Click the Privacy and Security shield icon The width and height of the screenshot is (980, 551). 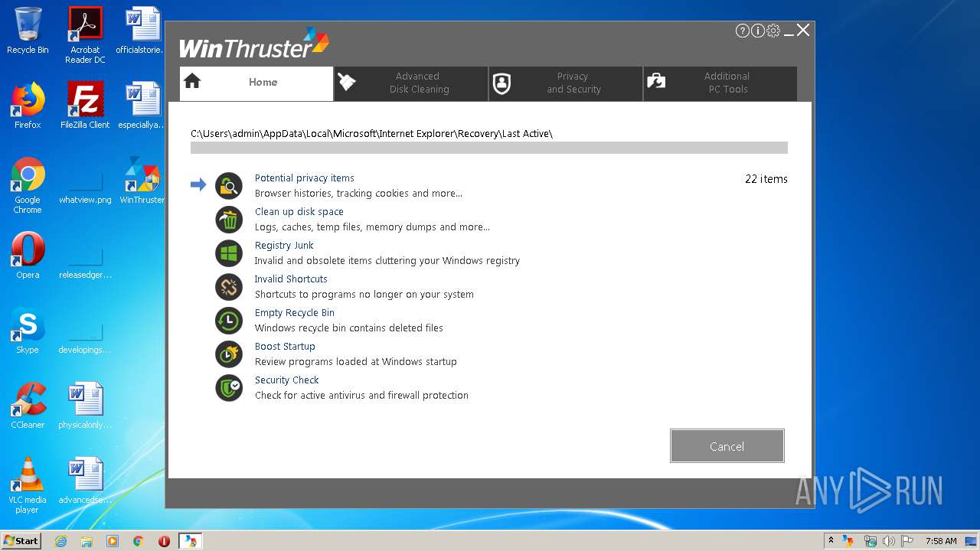[501, 83]
